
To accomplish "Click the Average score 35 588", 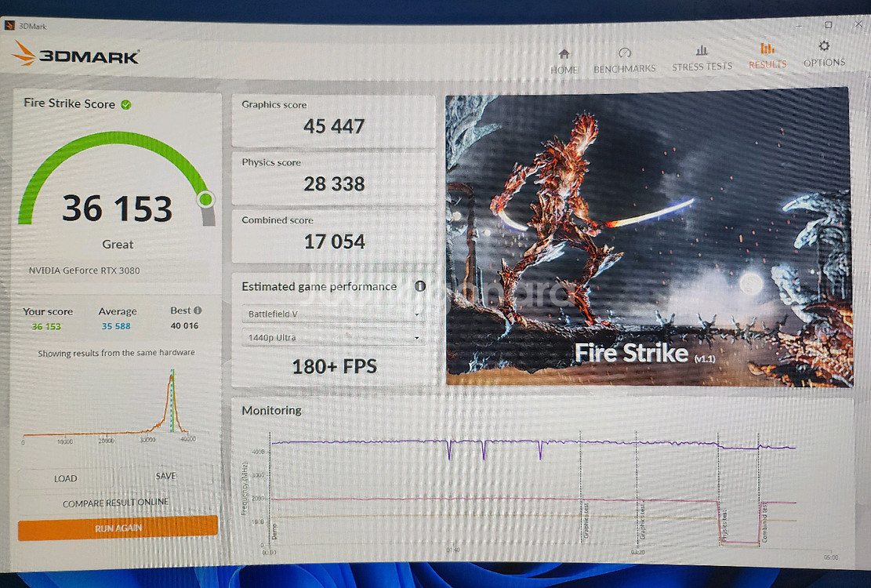I will (x=115, y=326).
